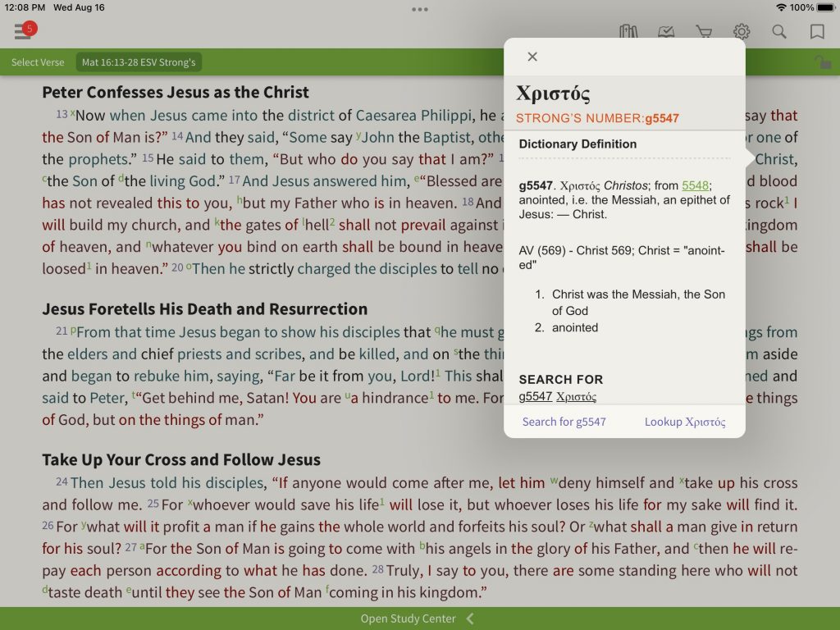Tap the SEARCH FOR label

coord(561,379)
